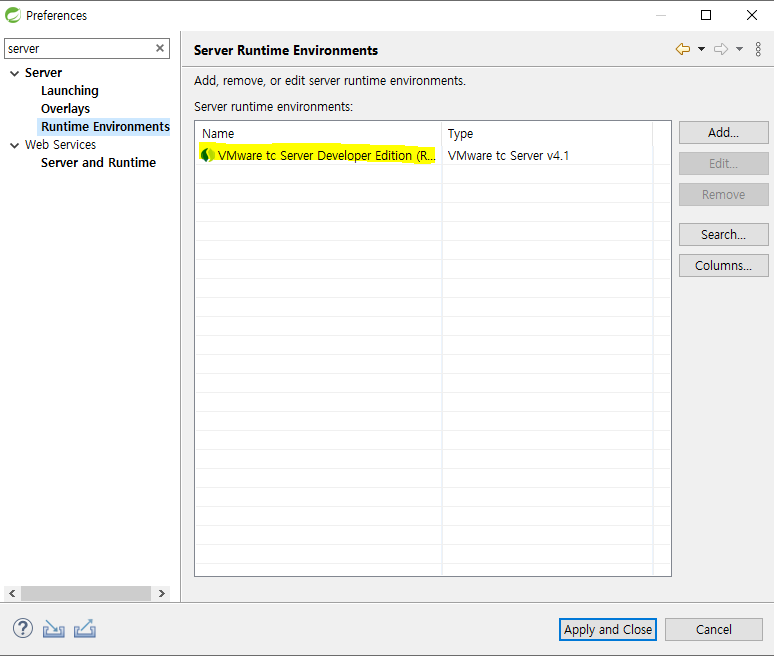
Task: Click the export preferences icon
Action: point(85,628)
